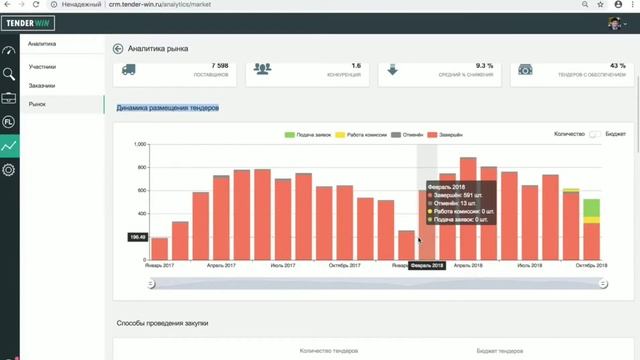Open the user avatar menu
The width and height of the screenshot is (640, 360).
[616, 23]
